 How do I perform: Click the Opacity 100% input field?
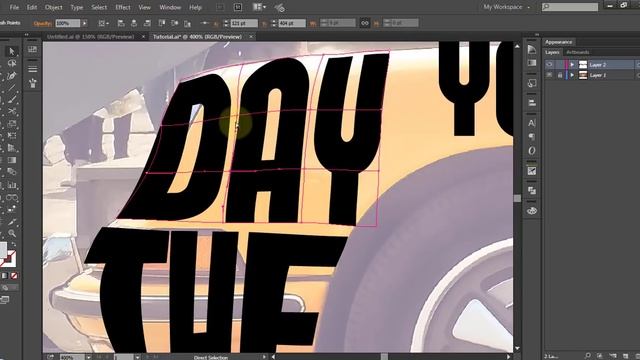click(68, 23)
